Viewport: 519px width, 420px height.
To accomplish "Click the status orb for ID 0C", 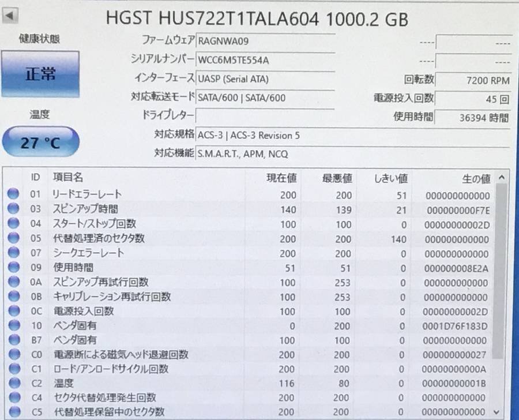I will 14,310.
